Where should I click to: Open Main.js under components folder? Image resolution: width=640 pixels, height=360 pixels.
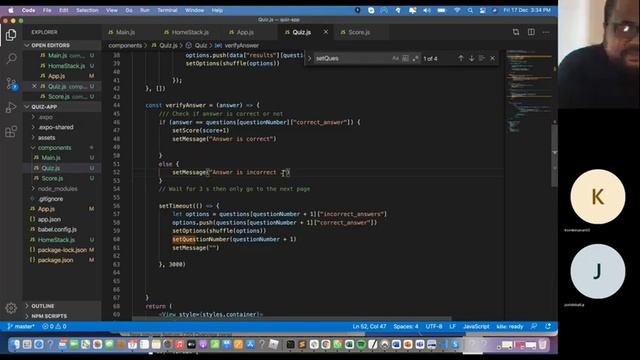pyautogui.click(x=62, y=158)
